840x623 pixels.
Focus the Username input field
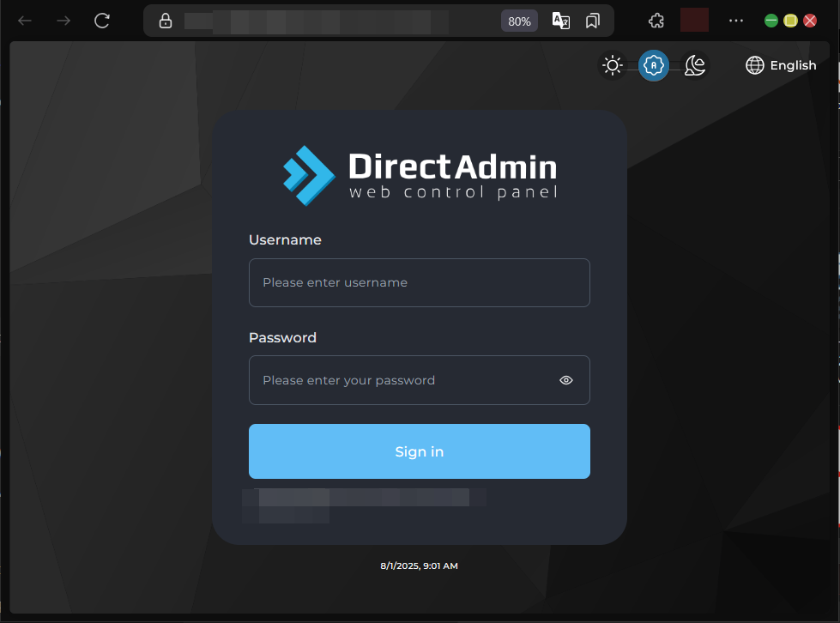[x=420, y=283]
